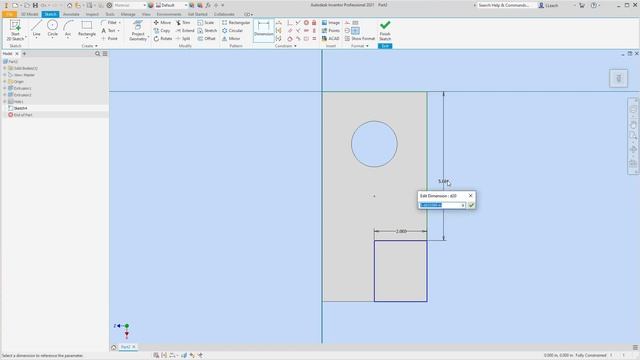Activate the Copy tool
Image resolution: width=640 pixels, height=360 pixels.
pyautogui.click(x=162, y=31)
